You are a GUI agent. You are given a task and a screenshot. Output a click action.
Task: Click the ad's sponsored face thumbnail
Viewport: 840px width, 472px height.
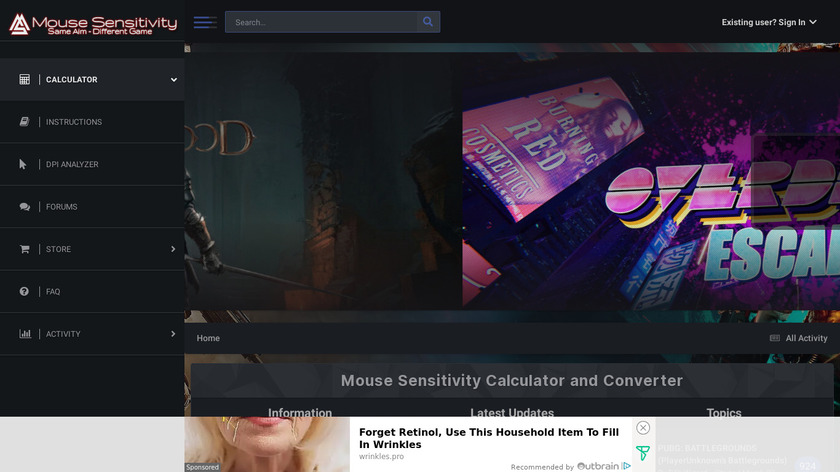click(x=267, y=444)
